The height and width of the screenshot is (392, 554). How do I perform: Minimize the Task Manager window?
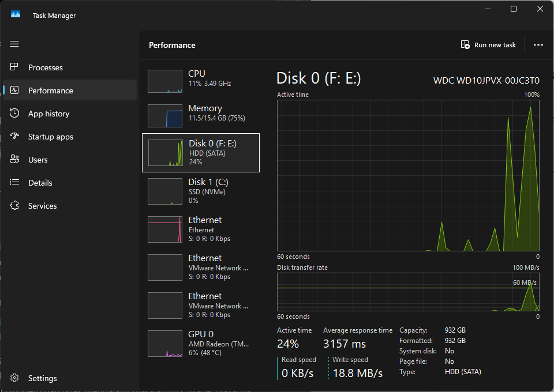coord(488,9)
